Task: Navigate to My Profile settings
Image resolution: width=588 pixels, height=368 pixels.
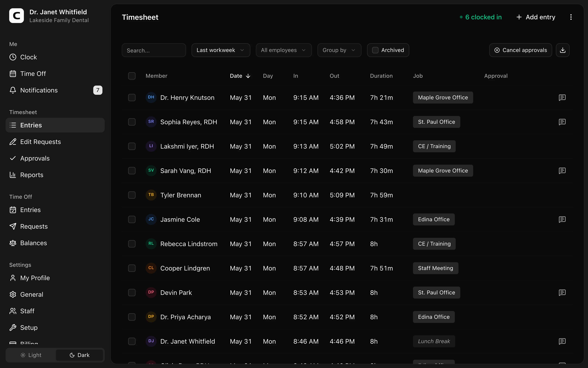Action: coord(55,278)
